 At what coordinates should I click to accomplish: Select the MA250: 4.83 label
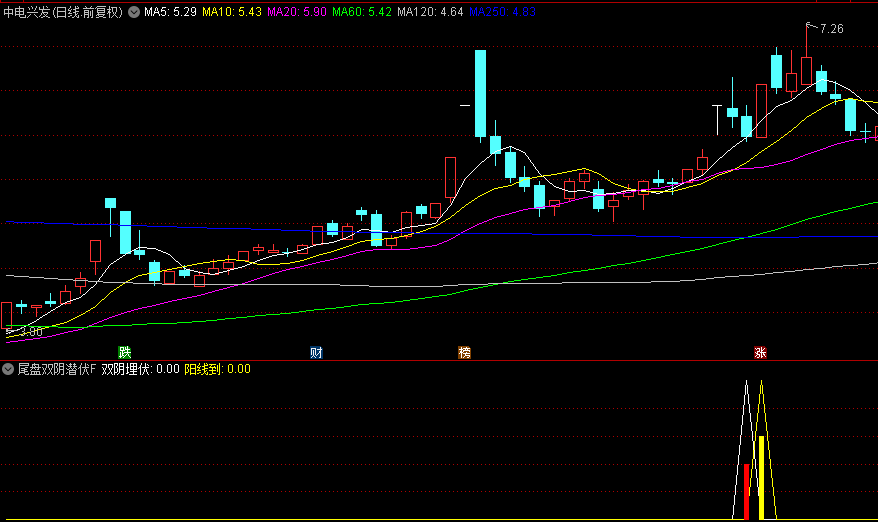[502, 12]
